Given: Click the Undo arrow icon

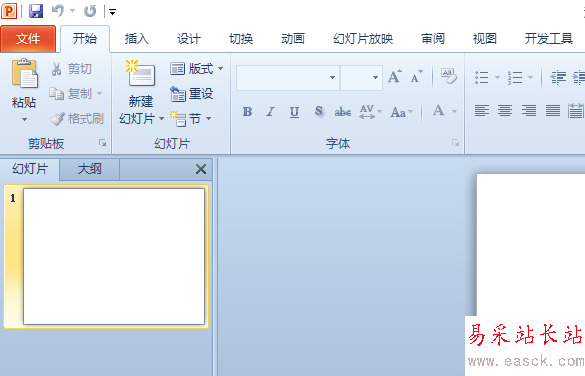Looking at the screenshot, I should click(57, 11).
